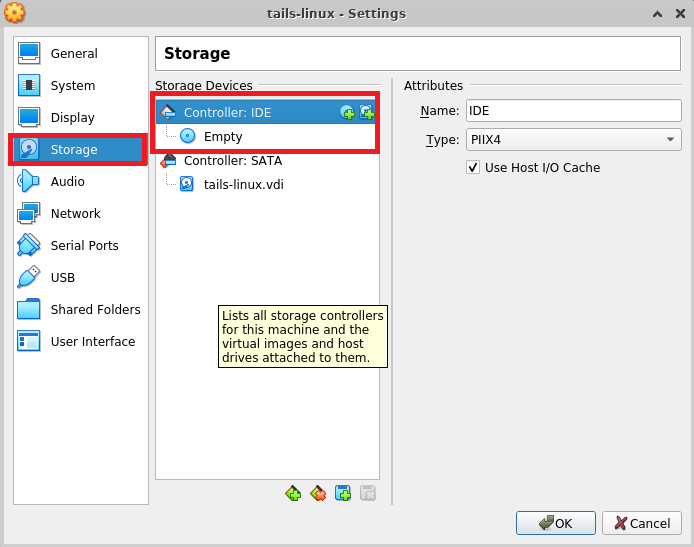Roll up window using title bar arrow
The image size is (694, 547).
pos(658,14)
